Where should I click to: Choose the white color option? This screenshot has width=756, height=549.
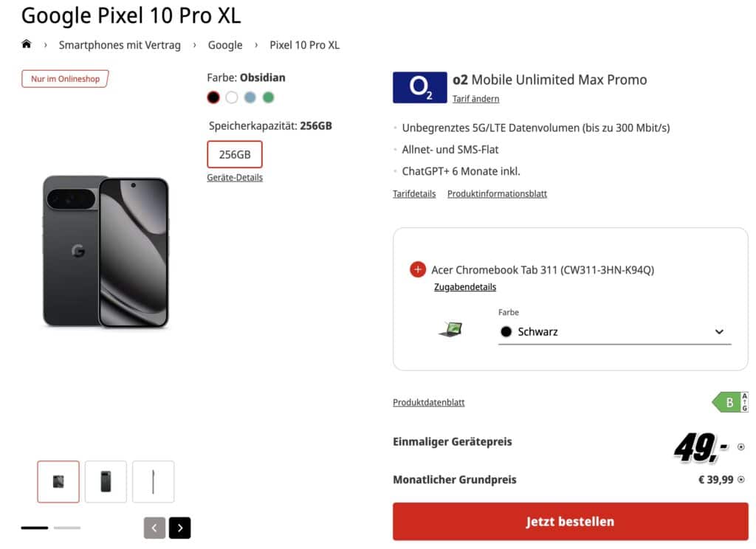[x=232, y=97]
